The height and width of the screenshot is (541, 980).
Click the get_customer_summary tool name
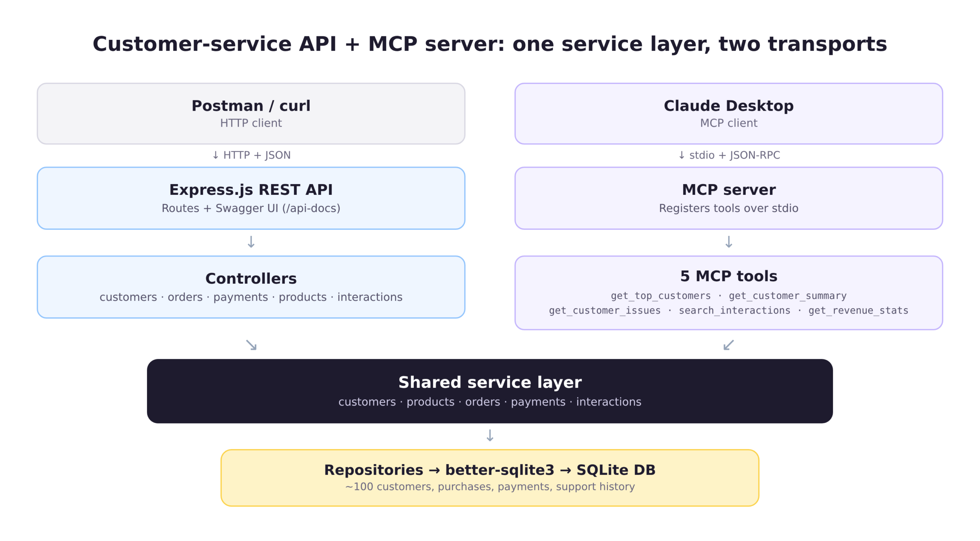click(787, 296)
